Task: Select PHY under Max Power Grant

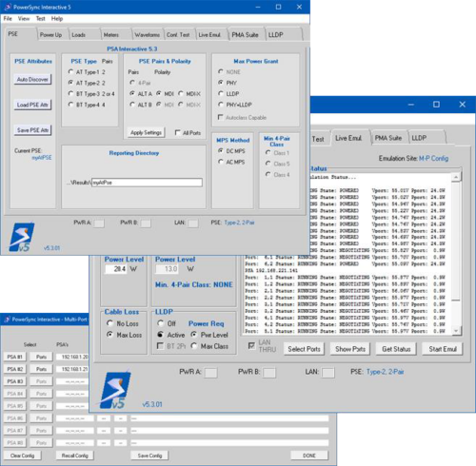Action: tap(221, 83)
